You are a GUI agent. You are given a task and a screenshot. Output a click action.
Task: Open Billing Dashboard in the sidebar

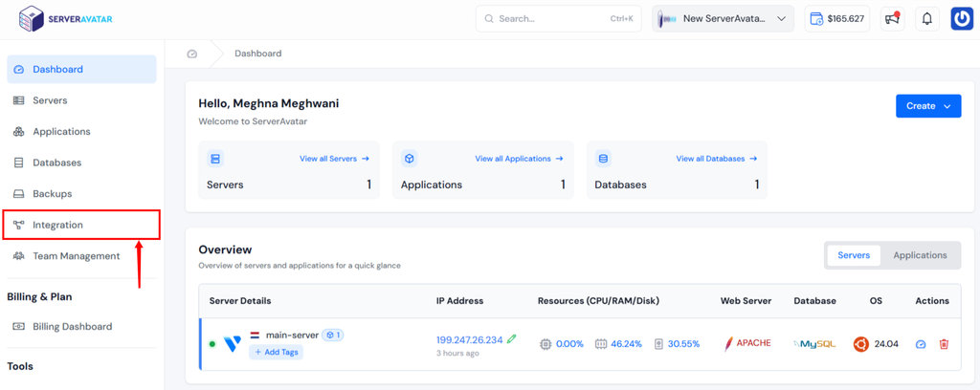coord(82,326)
